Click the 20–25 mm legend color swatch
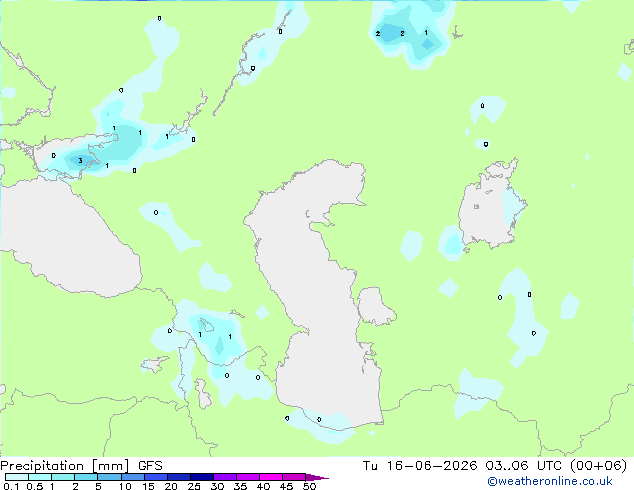 178,477
